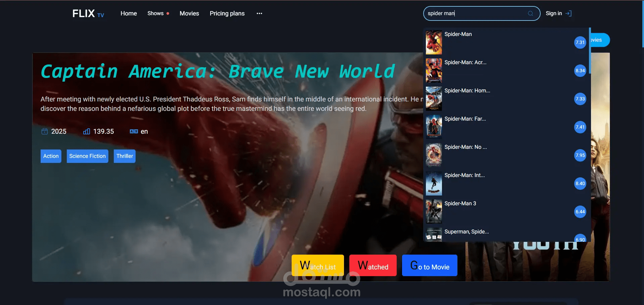The height and width of the screenshot is (305, 644).
Task: Open Spider-Man: Far... poster thumbnail
Action: 434,127
